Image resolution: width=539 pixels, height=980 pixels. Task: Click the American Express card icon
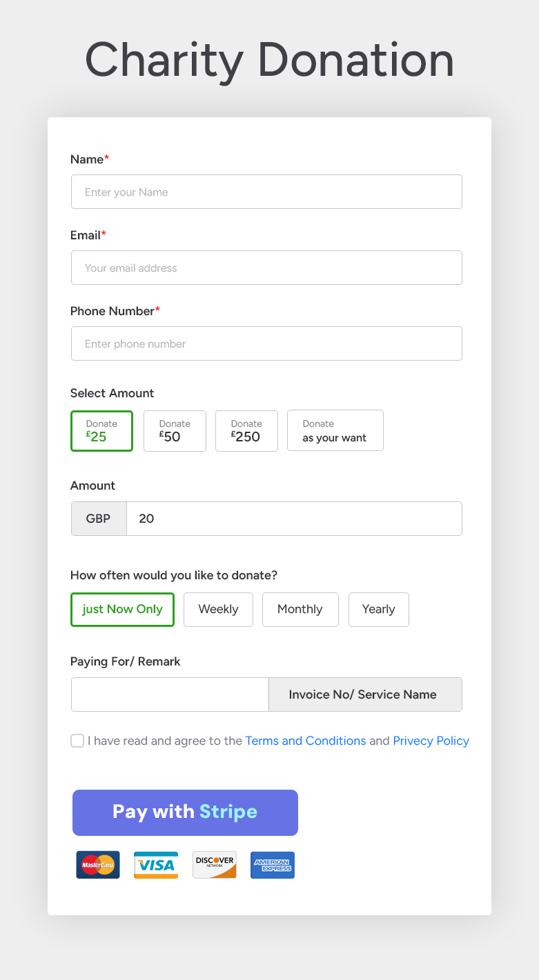(x=273, y=865)
